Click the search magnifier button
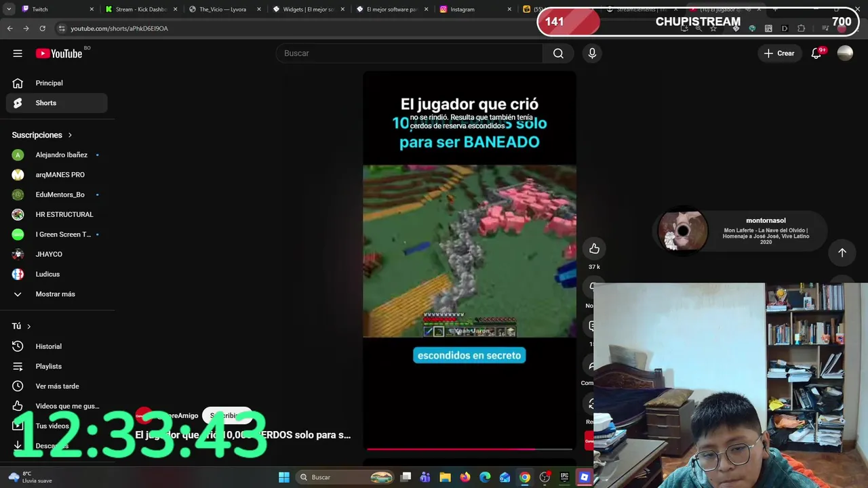The height and width of the screenshot is (488, 868). click(x=558, y=54)
